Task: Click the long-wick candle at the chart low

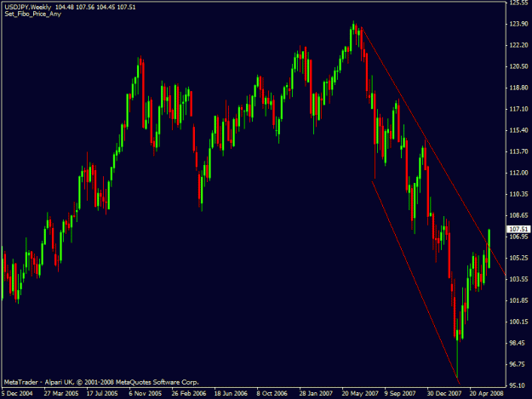Action: coord(457,347)
